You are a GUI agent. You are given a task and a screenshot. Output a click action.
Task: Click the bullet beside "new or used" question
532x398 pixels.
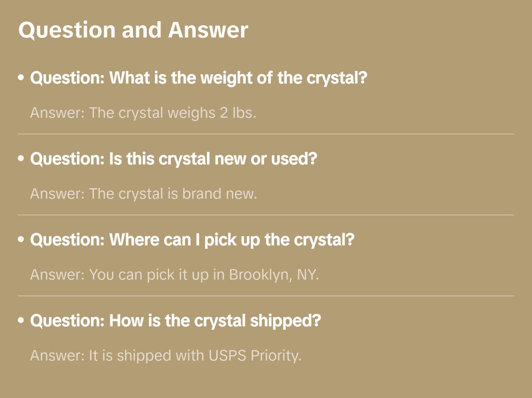point(21,159)
